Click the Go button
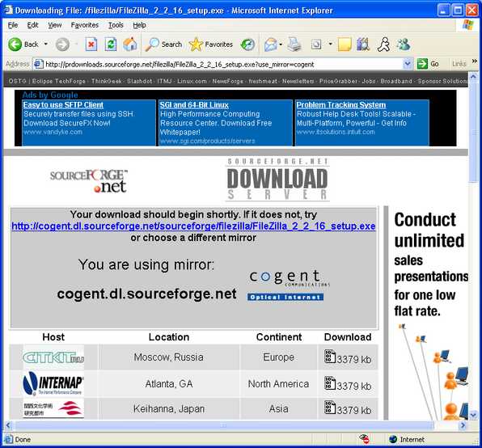This screenshot has height=448, width=482. (x=428, y=64)
